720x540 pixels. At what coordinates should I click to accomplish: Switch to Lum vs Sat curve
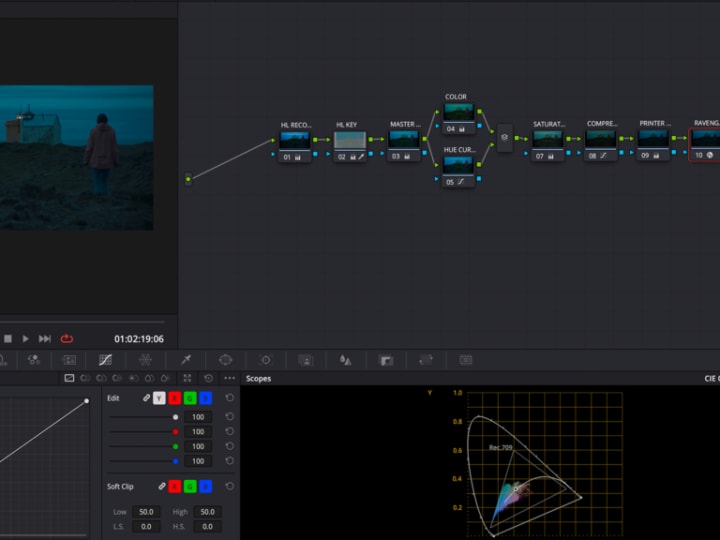[133, 378]
